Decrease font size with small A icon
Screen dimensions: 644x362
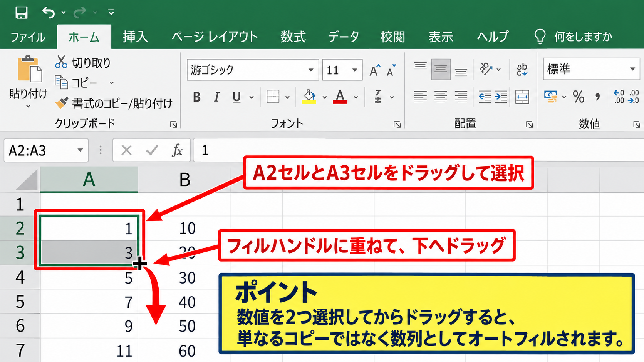coord(391,70)
